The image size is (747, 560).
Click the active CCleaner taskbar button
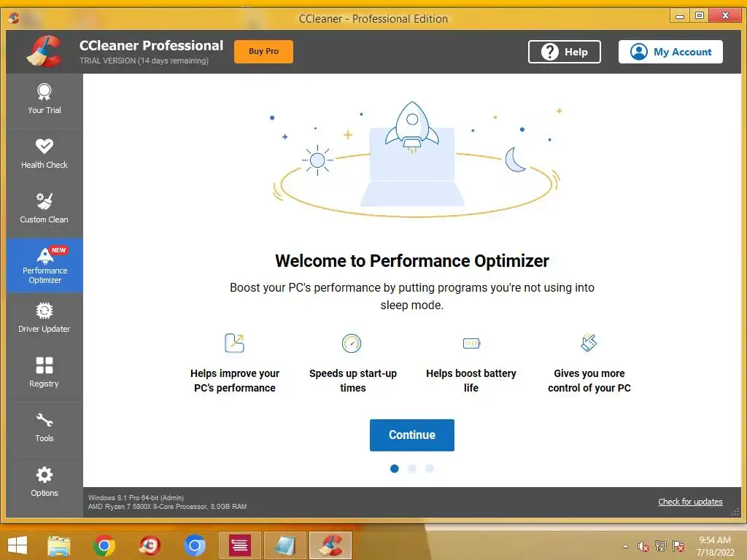coord(330,545)
